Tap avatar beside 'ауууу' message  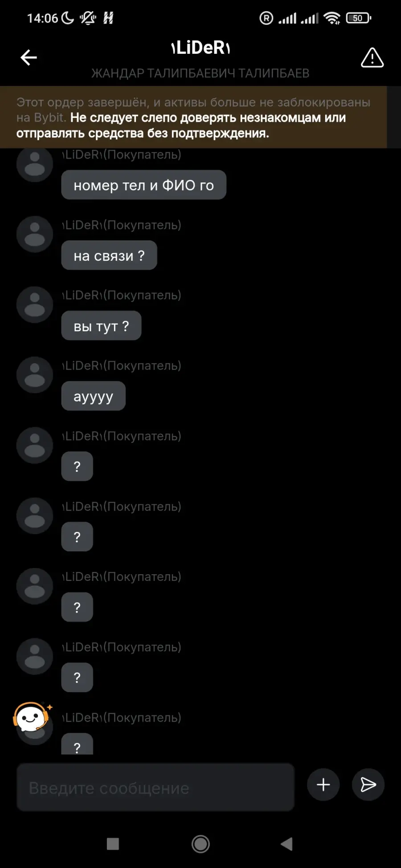click(x=35, y=375)
